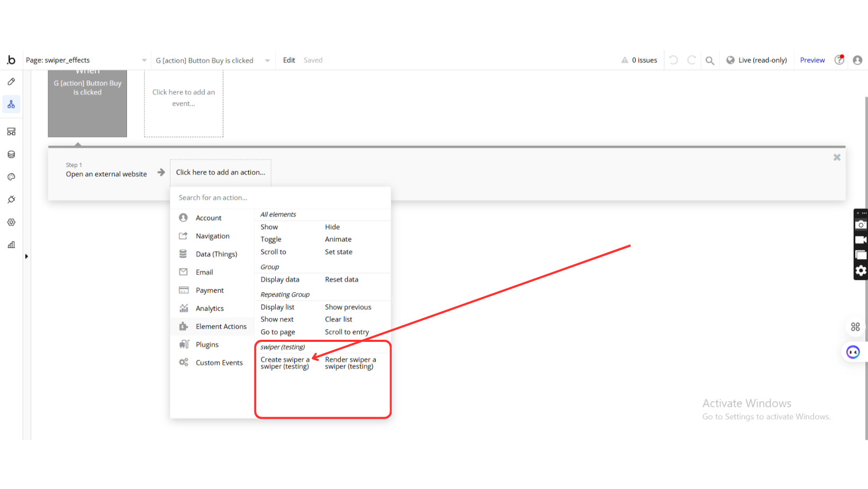This screenshot has width=868, height=489.
Task: Click the Search for an action field
Action: 281,197
